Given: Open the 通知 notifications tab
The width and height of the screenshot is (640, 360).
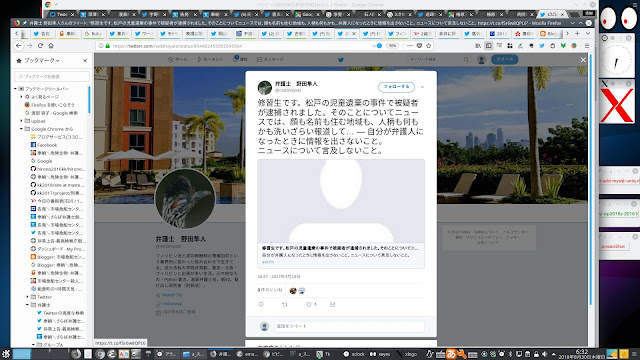Looking at the screenshot, I should coord(240,60).
